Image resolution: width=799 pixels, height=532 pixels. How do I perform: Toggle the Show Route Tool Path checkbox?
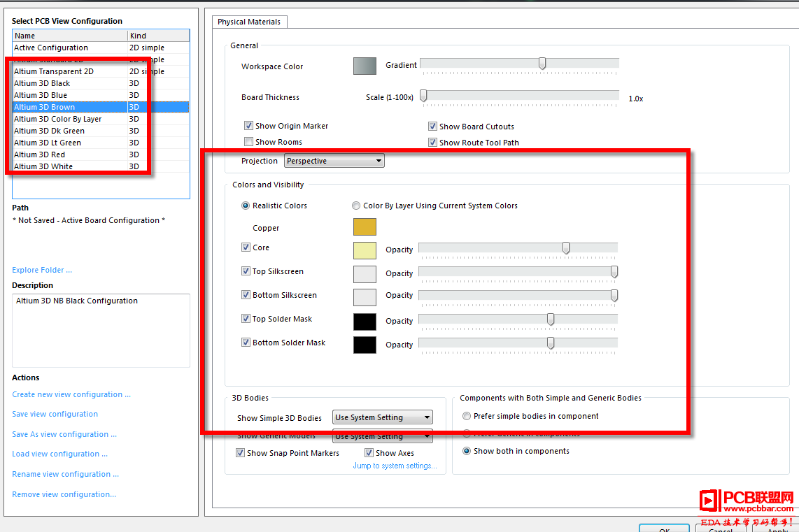click(x=432, y=143)
